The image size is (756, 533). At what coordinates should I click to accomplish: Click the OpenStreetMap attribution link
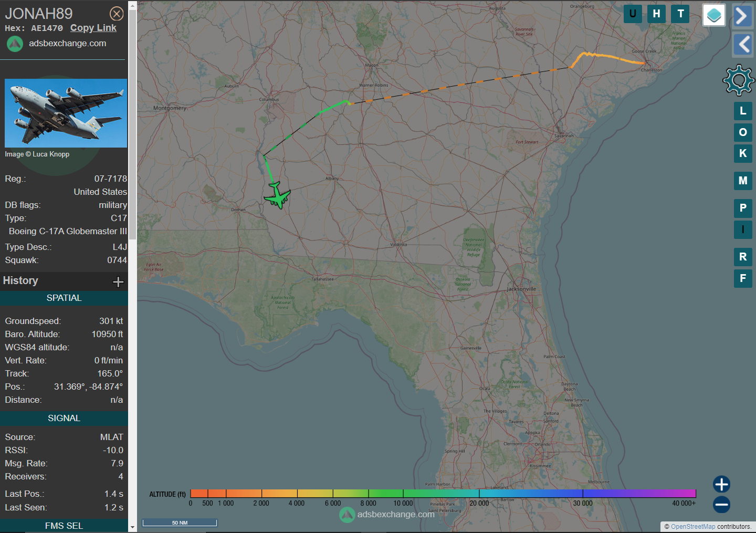pyautogui.click(x=693, y=527)
